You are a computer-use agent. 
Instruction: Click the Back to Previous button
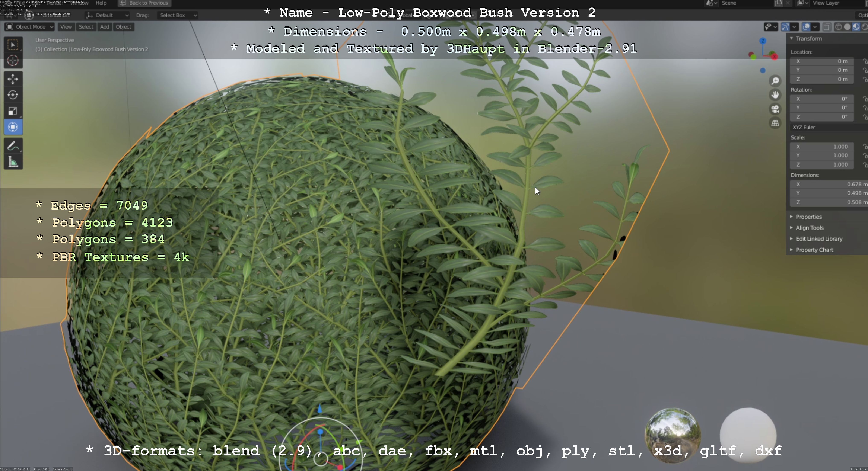click(x=144, y=3)
